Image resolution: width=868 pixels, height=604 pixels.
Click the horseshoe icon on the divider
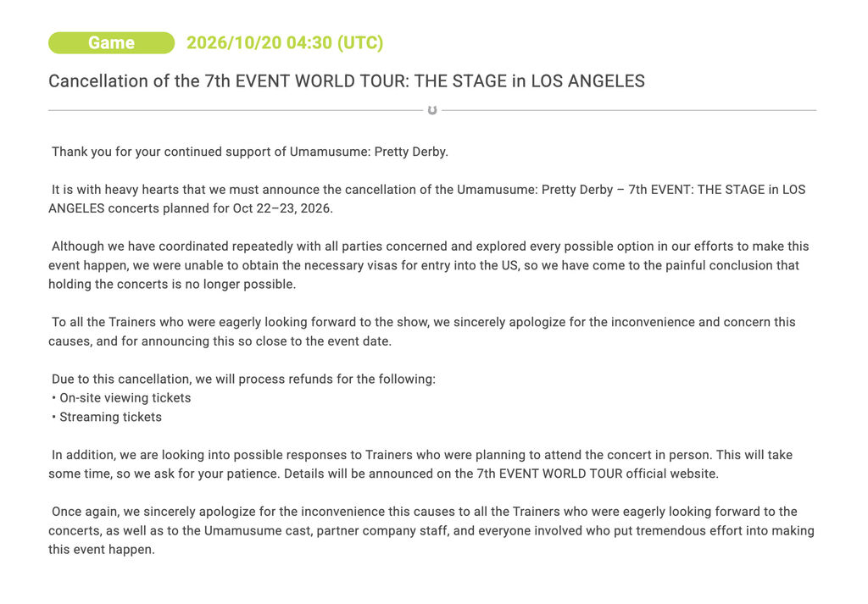pos(432,110)
